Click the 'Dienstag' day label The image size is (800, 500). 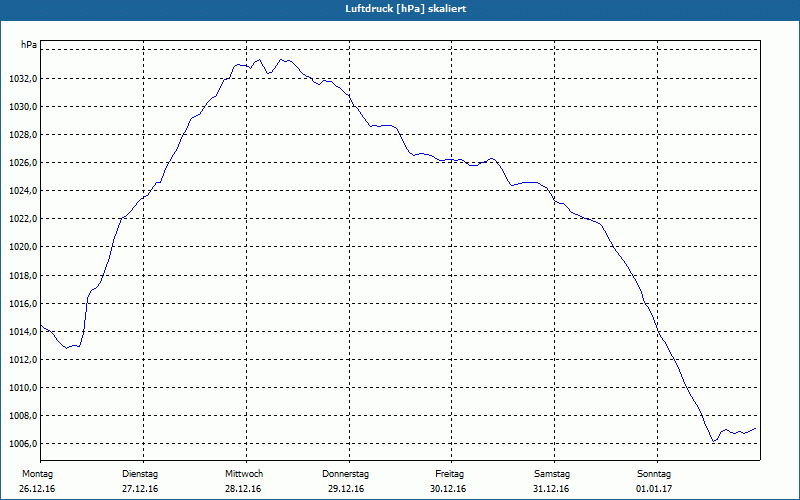pos(140,474)
